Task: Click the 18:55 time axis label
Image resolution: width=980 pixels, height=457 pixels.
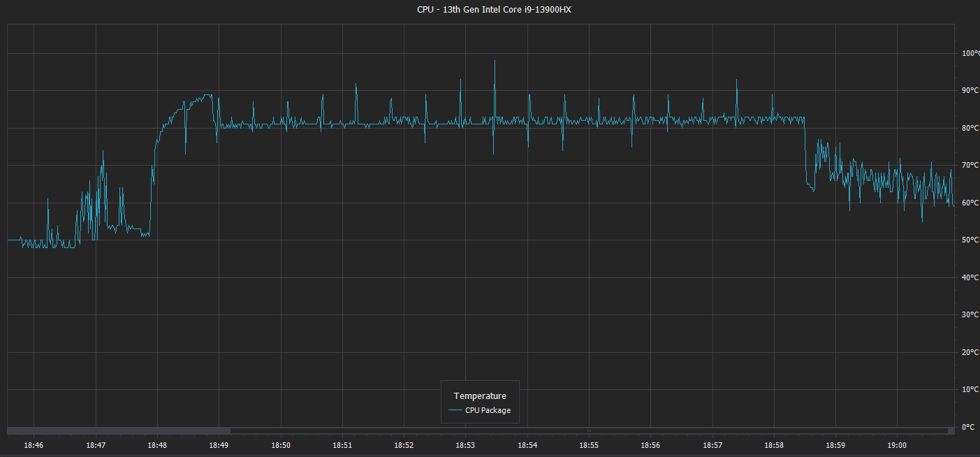Action: (x=589, y=445)
